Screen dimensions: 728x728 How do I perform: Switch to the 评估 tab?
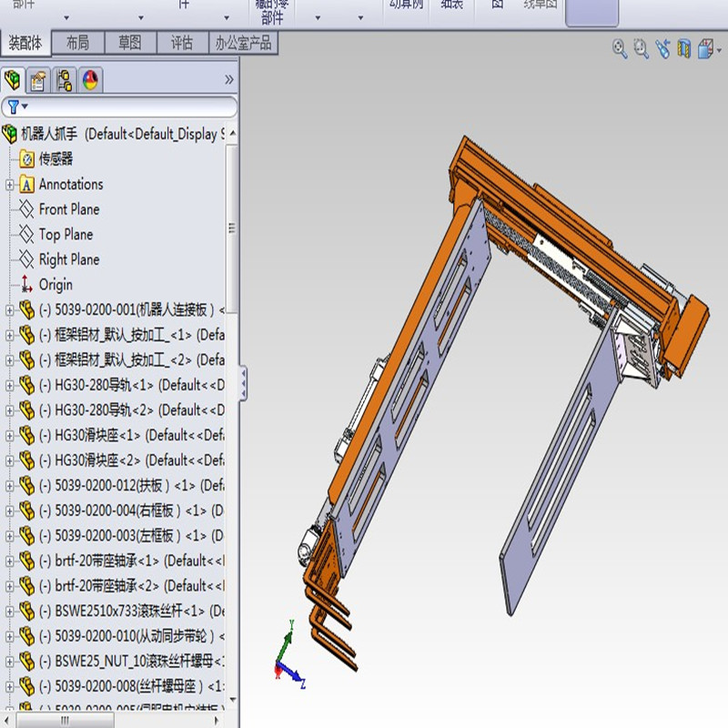pos(182,43)
